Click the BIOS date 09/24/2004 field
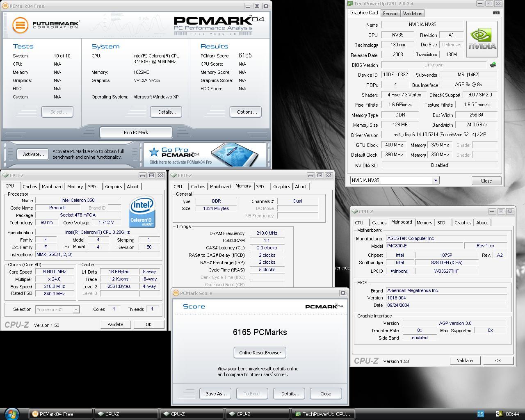This screenshot has width=525, height=420. click(446, 305)
